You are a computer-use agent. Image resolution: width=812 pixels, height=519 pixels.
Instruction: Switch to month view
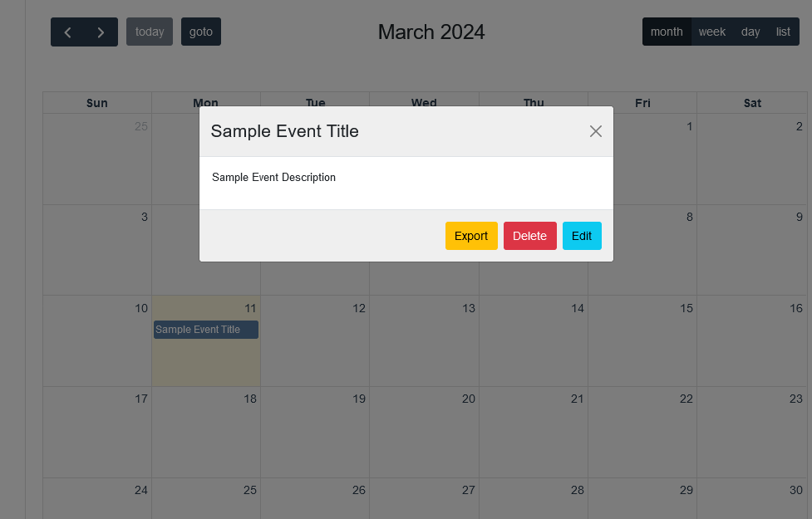click(667, 32)
